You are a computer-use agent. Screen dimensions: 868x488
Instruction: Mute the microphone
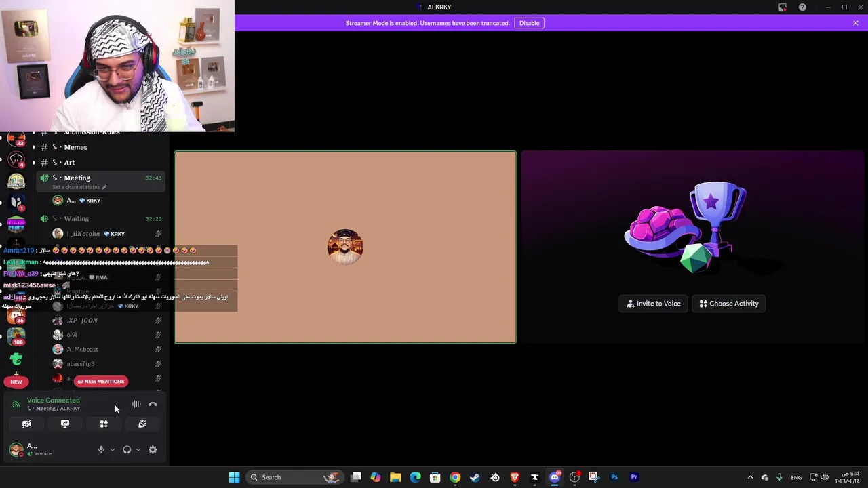(101, 449)
